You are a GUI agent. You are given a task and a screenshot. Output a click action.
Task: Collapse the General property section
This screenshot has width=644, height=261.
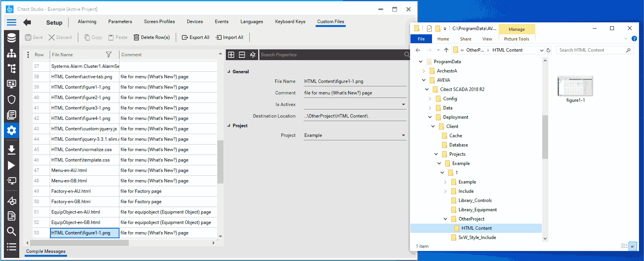point(229,72)
